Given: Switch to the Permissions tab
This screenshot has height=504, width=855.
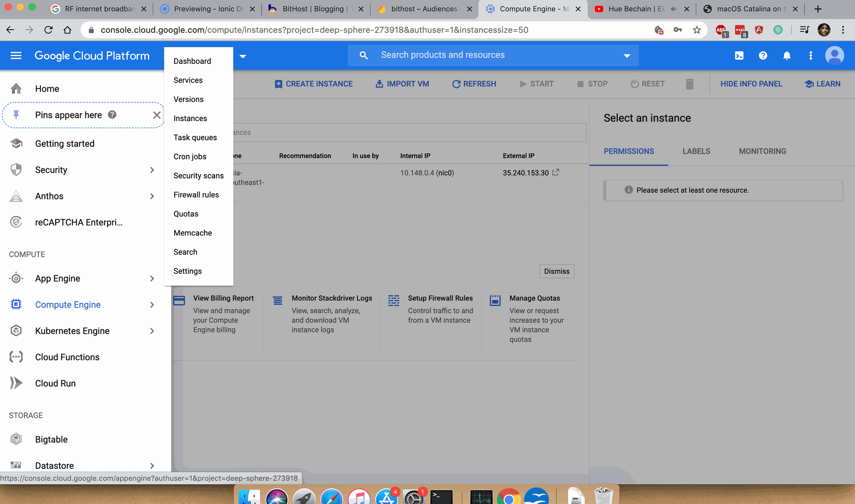Looking at the screenshot, I should point(629,151).
